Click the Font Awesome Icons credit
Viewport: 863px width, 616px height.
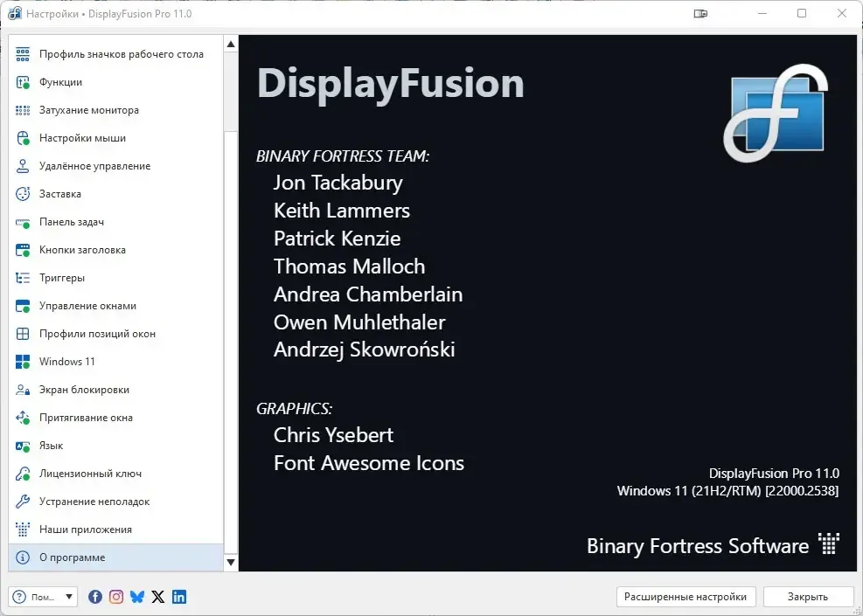pos(369,463)
